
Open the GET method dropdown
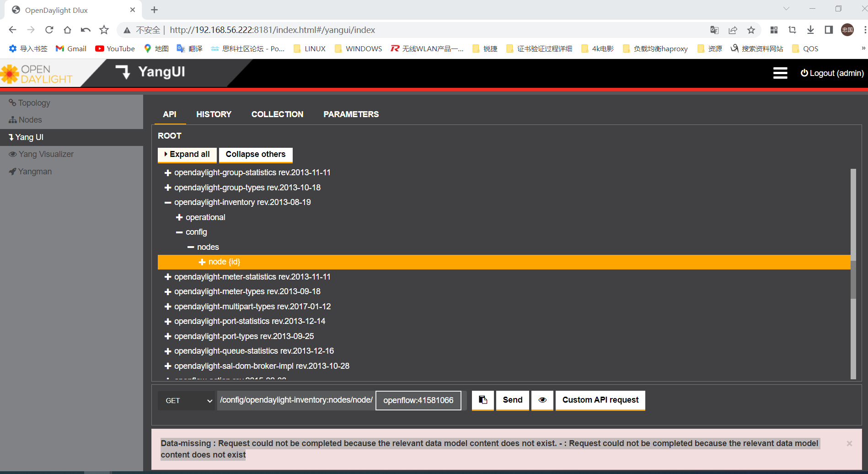click(187, 400)
